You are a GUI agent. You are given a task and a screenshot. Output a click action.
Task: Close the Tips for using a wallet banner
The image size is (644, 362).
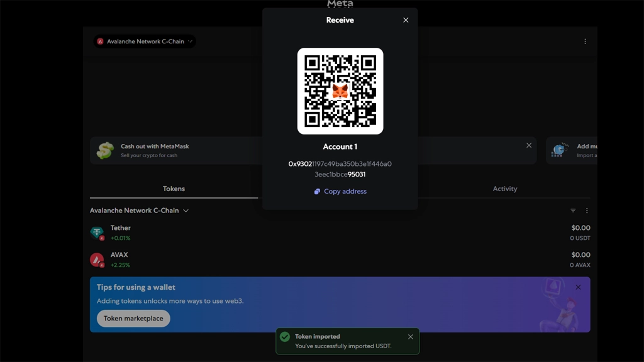[x=579, y=287]
